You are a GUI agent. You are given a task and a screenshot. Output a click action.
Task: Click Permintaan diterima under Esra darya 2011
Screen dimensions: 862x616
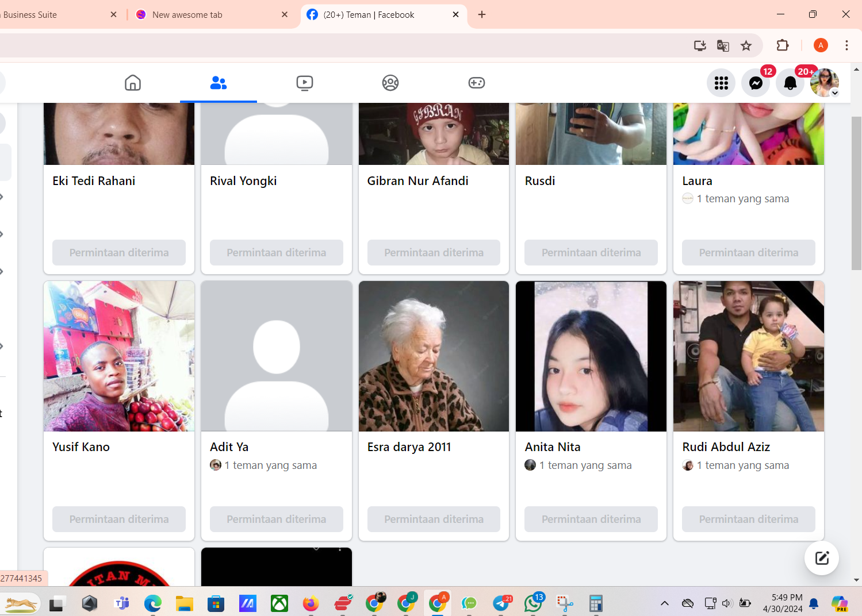(434, 519)
